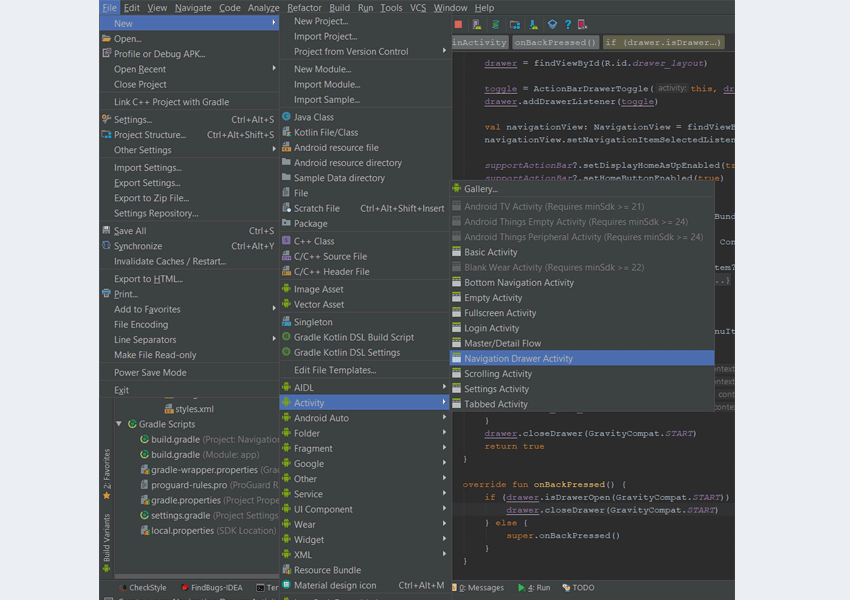Click the onBackPressed() breadcrumb label
This screenshot has height=600, width=850.
tap(557, 42)
